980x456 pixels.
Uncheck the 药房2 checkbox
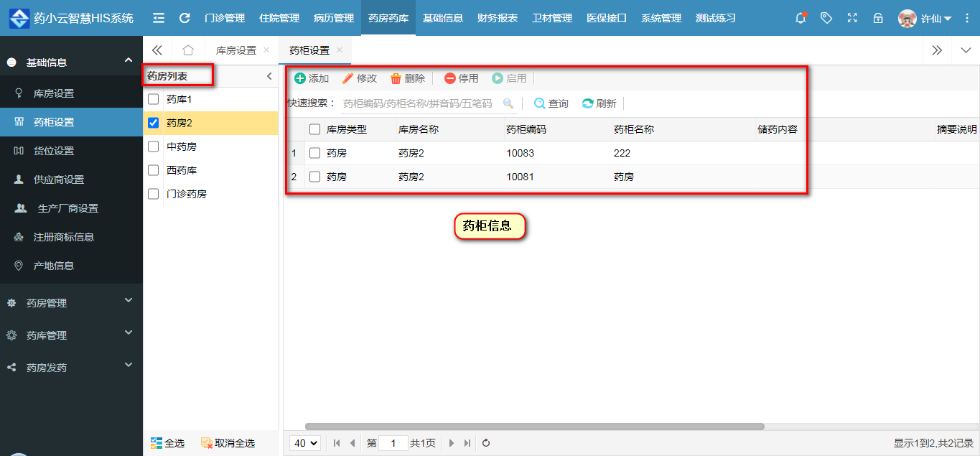point(154,123)
